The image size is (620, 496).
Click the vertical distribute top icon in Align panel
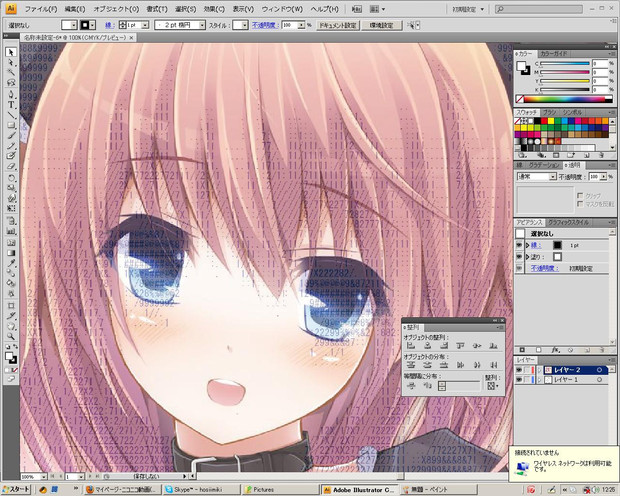pos(411,365)
